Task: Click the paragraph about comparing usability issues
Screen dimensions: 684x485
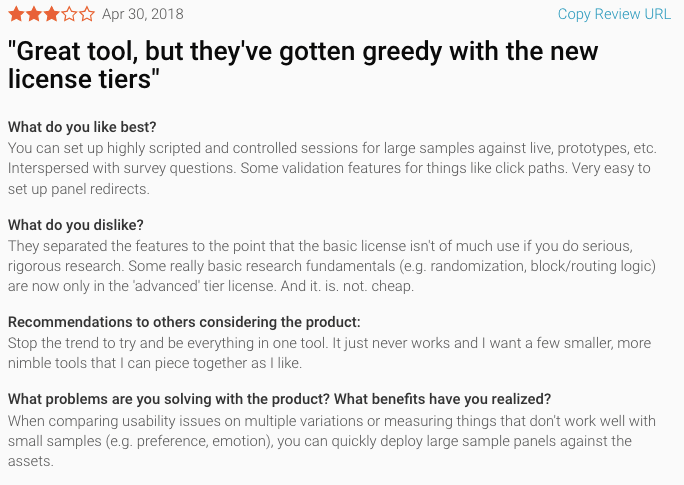Action: point(332,441)
